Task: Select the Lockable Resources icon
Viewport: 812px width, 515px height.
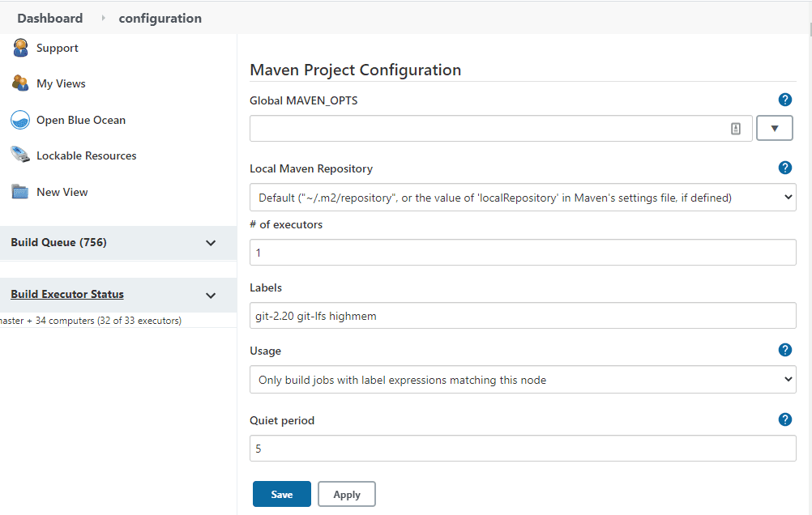Action: click(x=20, y=155)
